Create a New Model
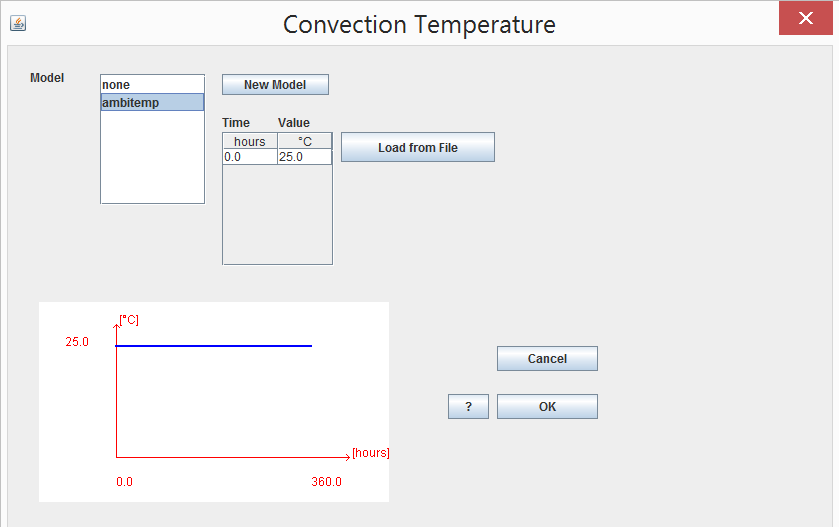 coord(275,85)
